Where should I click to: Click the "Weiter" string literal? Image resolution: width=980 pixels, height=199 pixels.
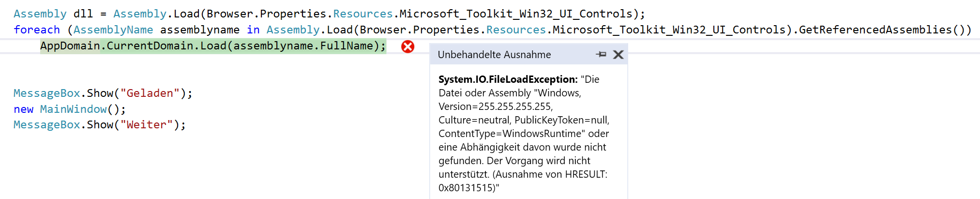coord(146,125)
